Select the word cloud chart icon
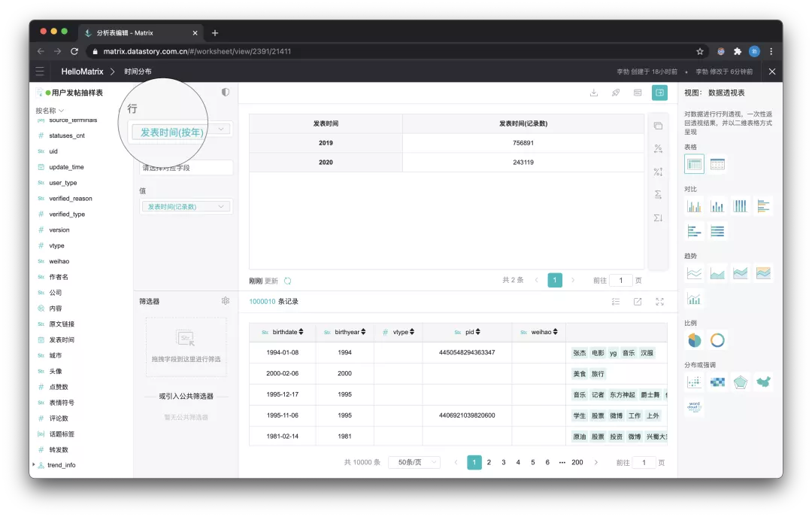This screenshot has height=517, width=812. 694,406
